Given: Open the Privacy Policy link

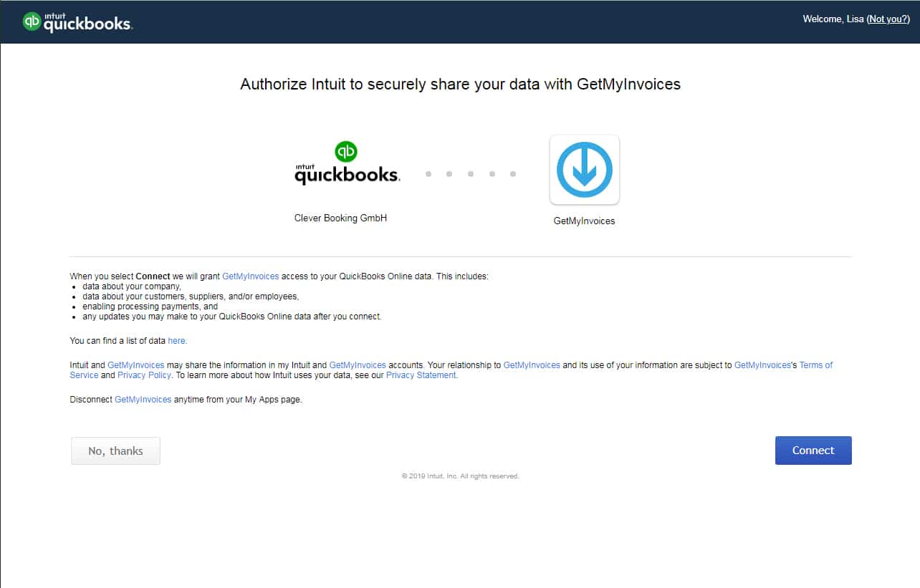Looking at the screenshot, I should pos(145,375).
